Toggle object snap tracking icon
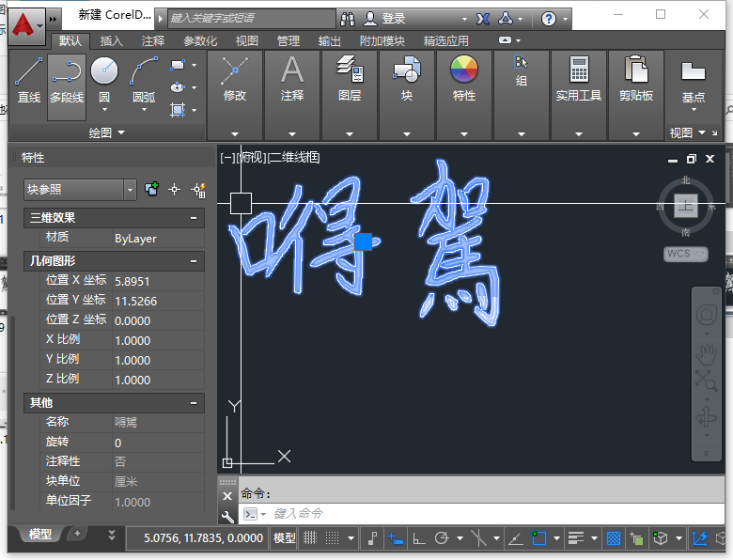Screen dimensions: 733x560 pyautogui.click(x=515, y=538)
